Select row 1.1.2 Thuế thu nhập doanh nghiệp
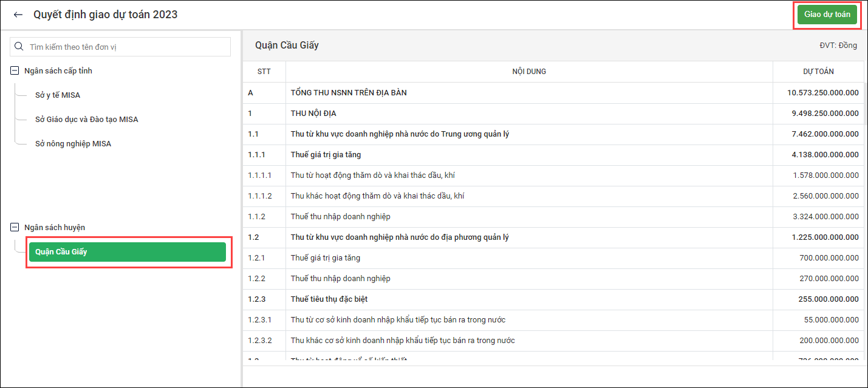This screenshot has height=388, width=868. click(x=340, y=217)
